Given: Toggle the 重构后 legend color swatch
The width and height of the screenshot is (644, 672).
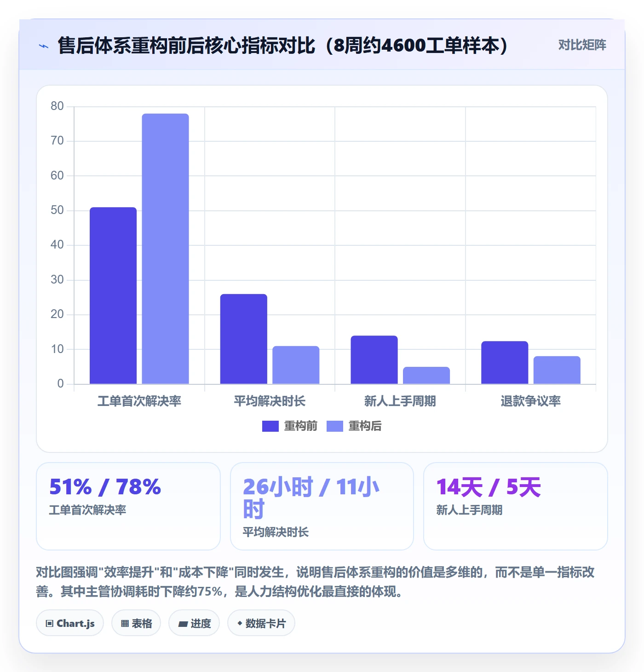Looking at the screenshot, I should pyautogui.click(x=335, y=426).
